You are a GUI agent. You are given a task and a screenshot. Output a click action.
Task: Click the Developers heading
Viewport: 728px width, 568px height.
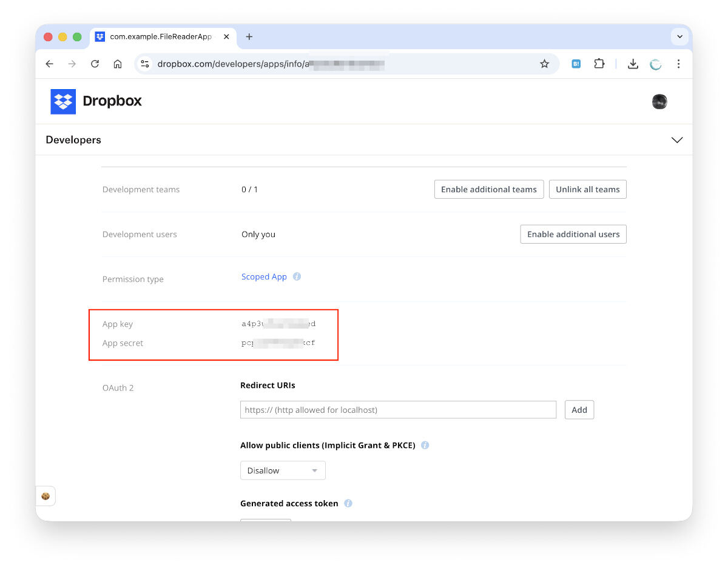click(x=73, y=140)
